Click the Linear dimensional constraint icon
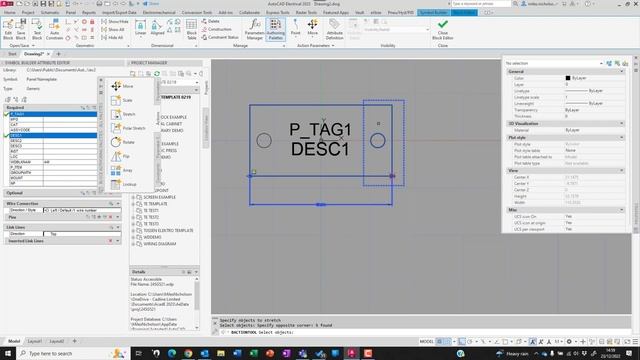Image resolution: width=640 pixels, height=360 pixels. pos(140,28)
